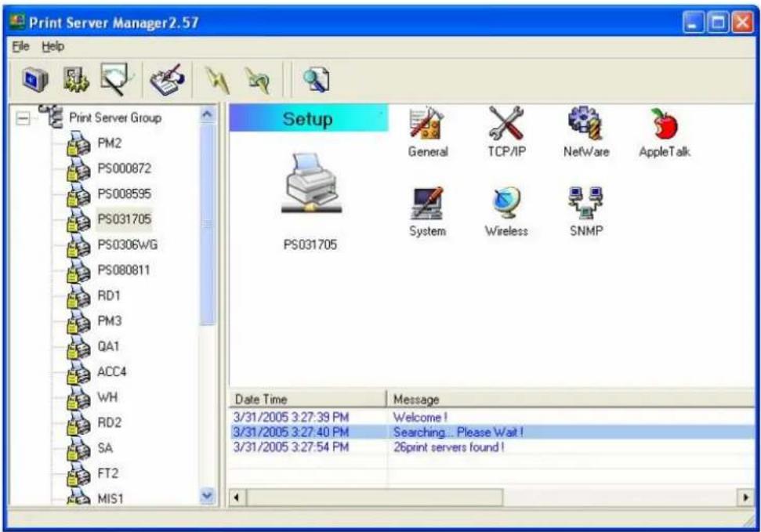The width and height of the screenshot is (761, 532).
Task: Select the 'Searching... Please Wait !' log row
Action: (492, 432)
